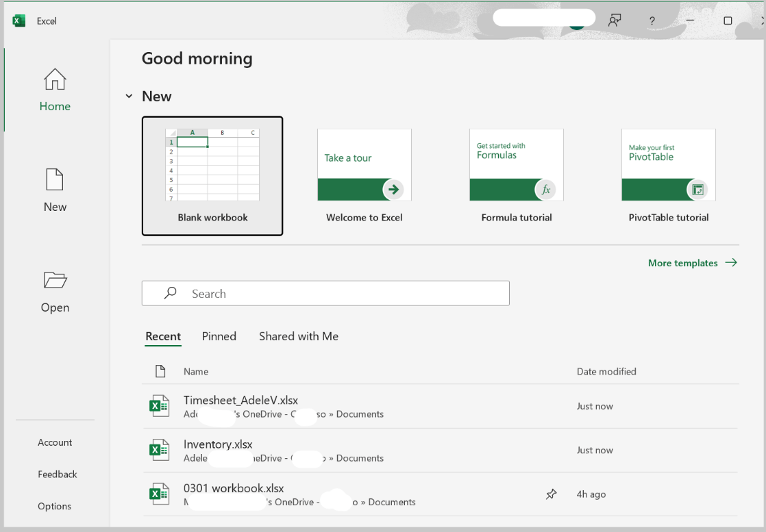Click the feedback person icon in title bar

614,21
